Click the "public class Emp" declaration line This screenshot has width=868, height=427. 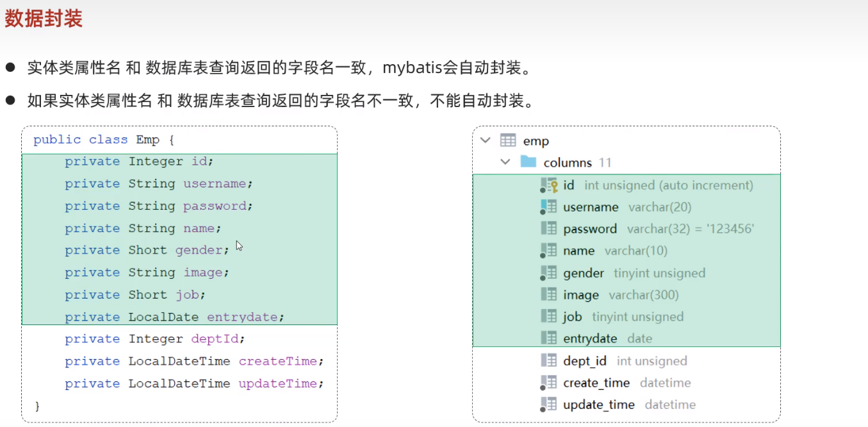click(104, 140)
